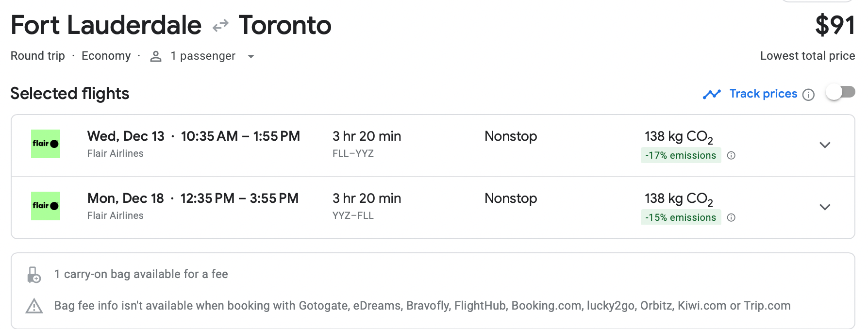Click the -15% emissions badge
This screenshot has height=329, width=868.
click(x=681, y=217)
